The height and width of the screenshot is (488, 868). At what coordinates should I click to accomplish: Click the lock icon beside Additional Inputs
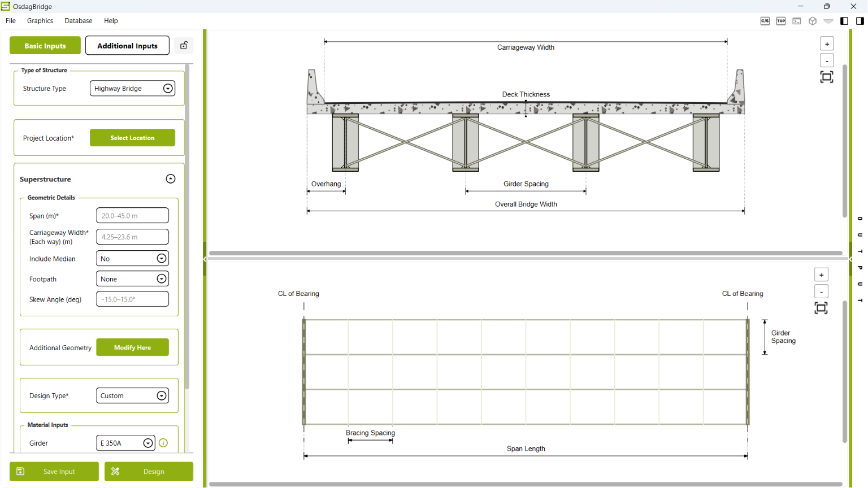(184, 46)
